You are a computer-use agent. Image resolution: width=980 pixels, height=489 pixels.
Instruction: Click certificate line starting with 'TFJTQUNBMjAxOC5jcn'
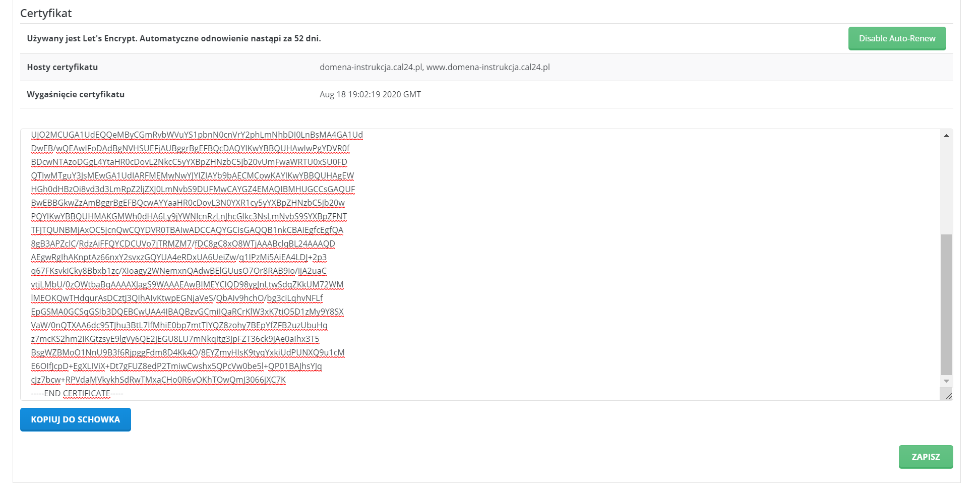(x=187, y=230)
